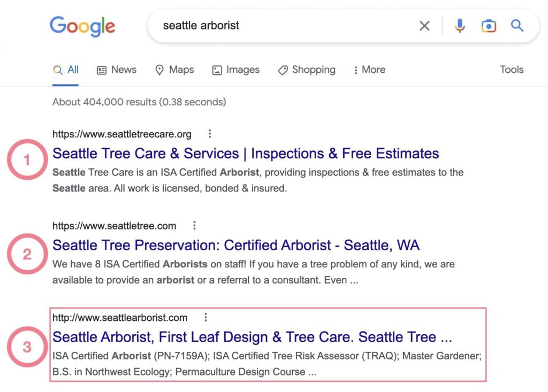Click the Maps pin icon
The height and width of the screenshot is (392, 548).
coord(159,70)
